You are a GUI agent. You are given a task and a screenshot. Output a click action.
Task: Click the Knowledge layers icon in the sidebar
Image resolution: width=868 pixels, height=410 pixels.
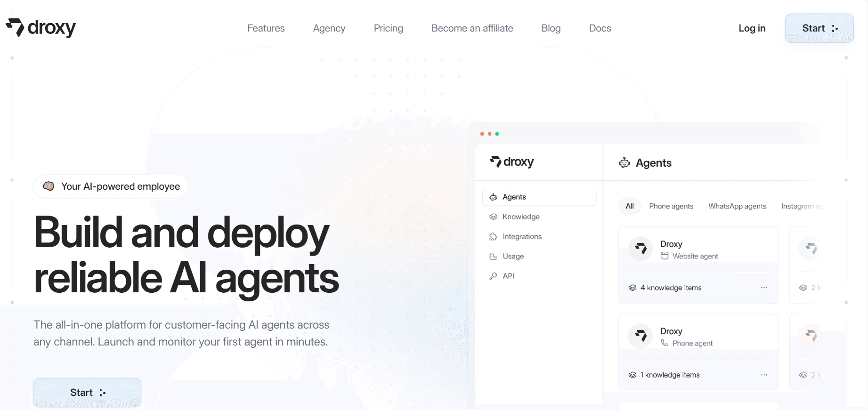(494, 217)
